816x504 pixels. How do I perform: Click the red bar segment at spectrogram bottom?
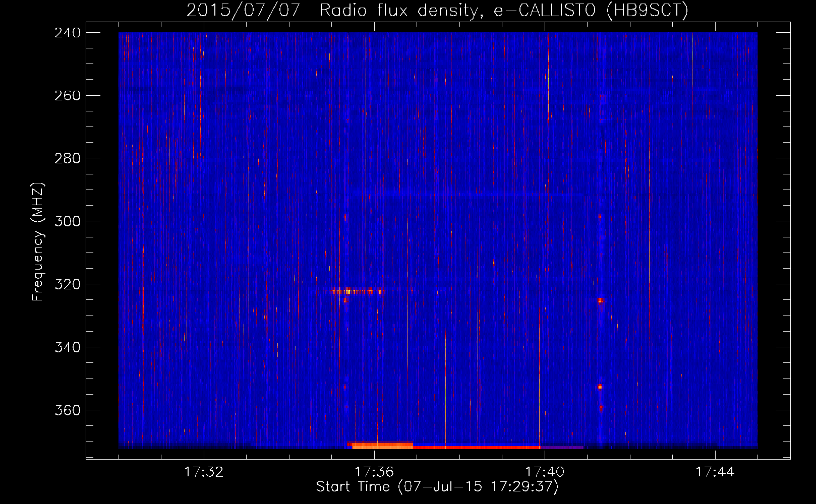point(477,447)
